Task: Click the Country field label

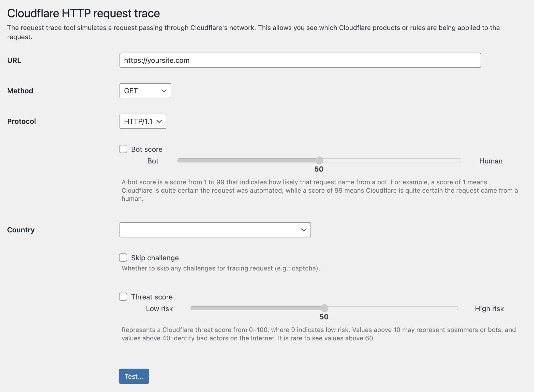Action: pos(21,230)
